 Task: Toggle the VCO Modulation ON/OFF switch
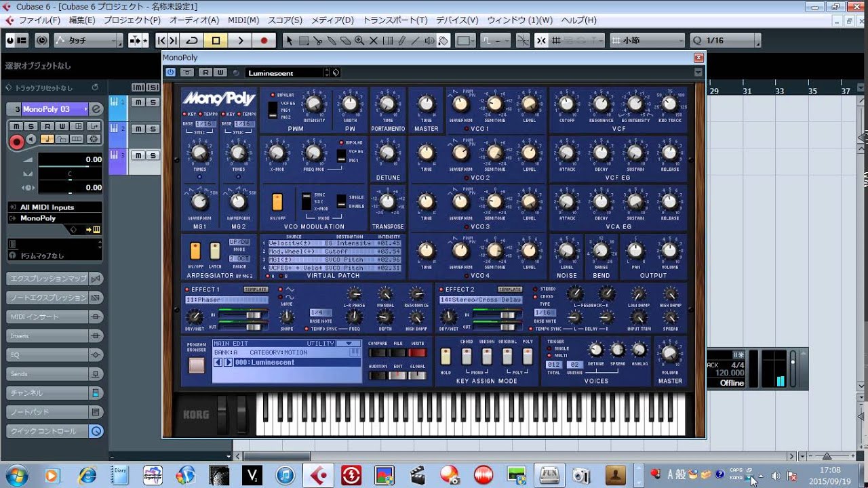(277, 202)
